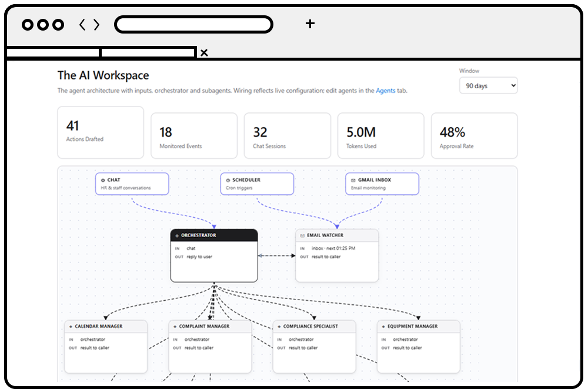Click the browser forward arrow
Screen dimensions: 588x392
pyautogui.click(x=96, y=25)
